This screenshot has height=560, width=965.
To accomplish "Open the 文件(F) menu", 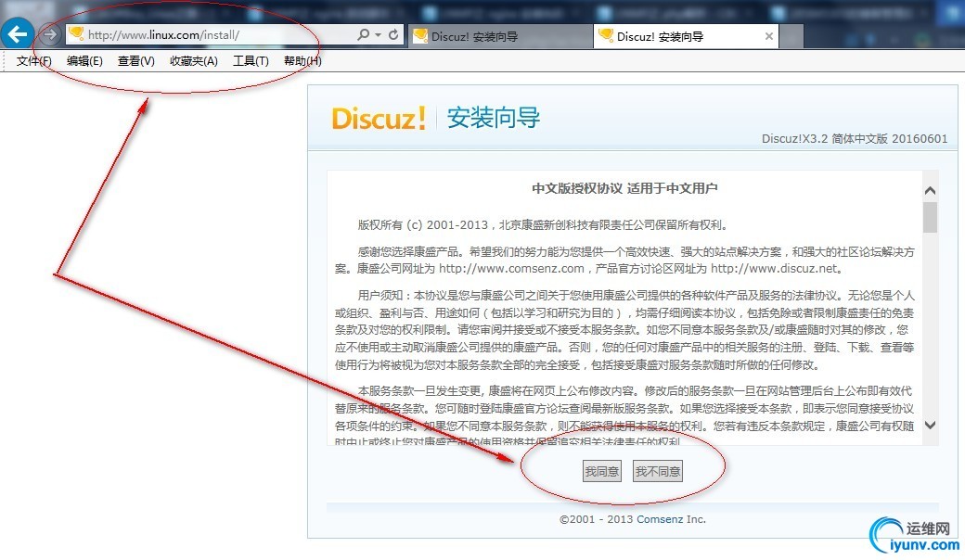I will coord(33,61).
